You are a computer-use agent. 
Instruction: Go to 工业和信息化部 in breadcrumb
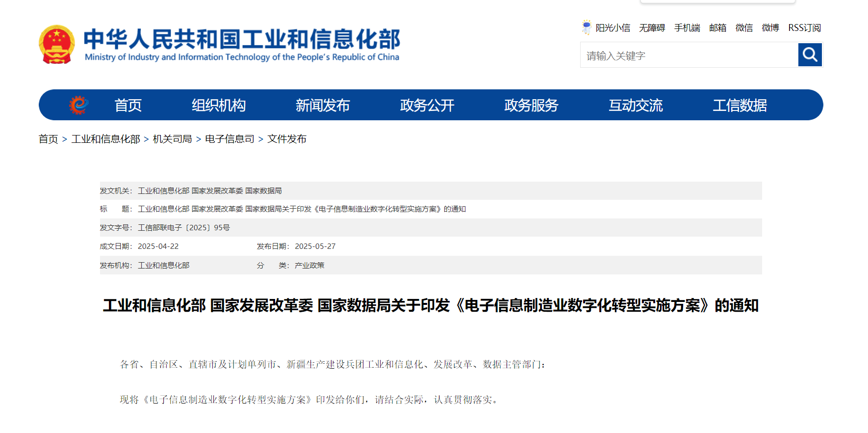(106, 139)
